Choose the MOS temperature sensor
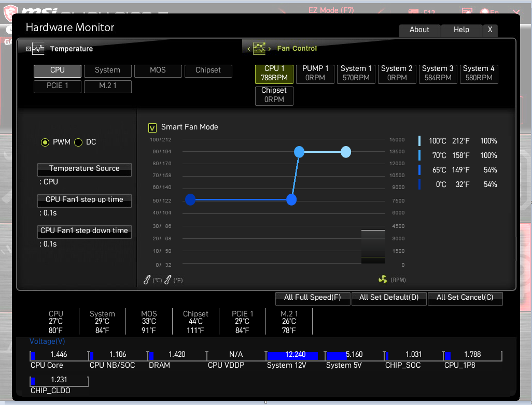Screen dimensions: 532x405 [x=158, y=70]
